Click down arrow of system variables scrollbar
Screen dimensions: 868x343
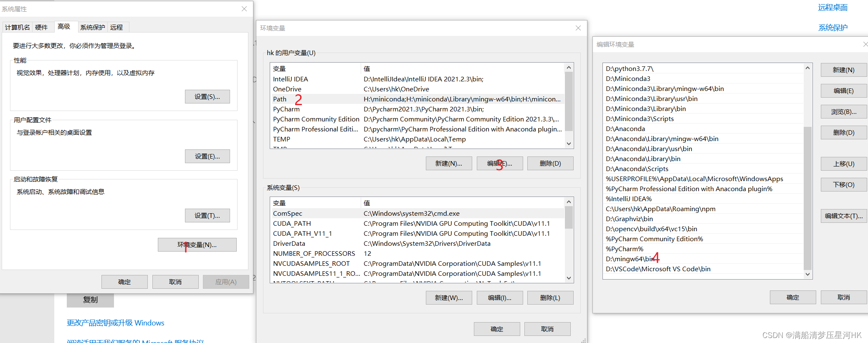coord(569,278)
